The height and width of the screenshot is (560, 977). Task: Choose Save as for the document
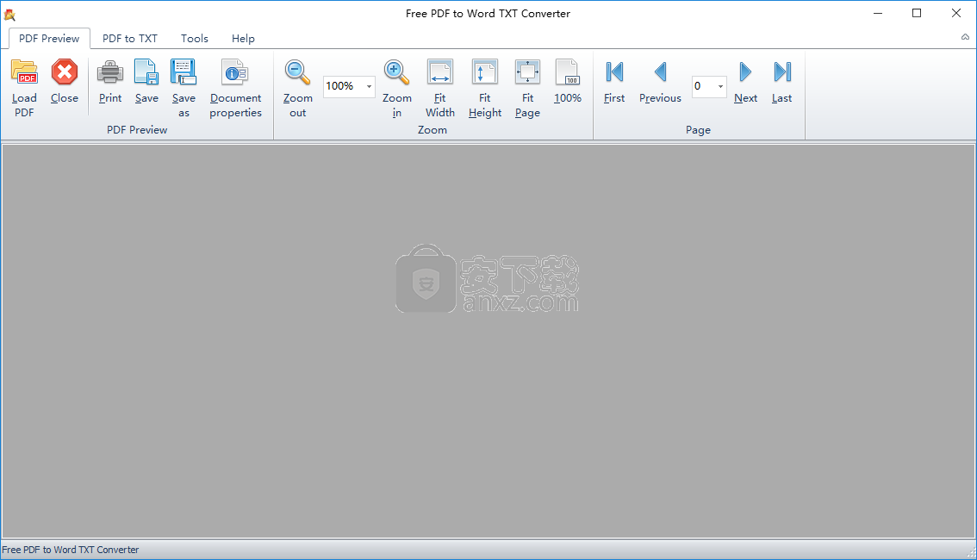(x=184, y=88)
